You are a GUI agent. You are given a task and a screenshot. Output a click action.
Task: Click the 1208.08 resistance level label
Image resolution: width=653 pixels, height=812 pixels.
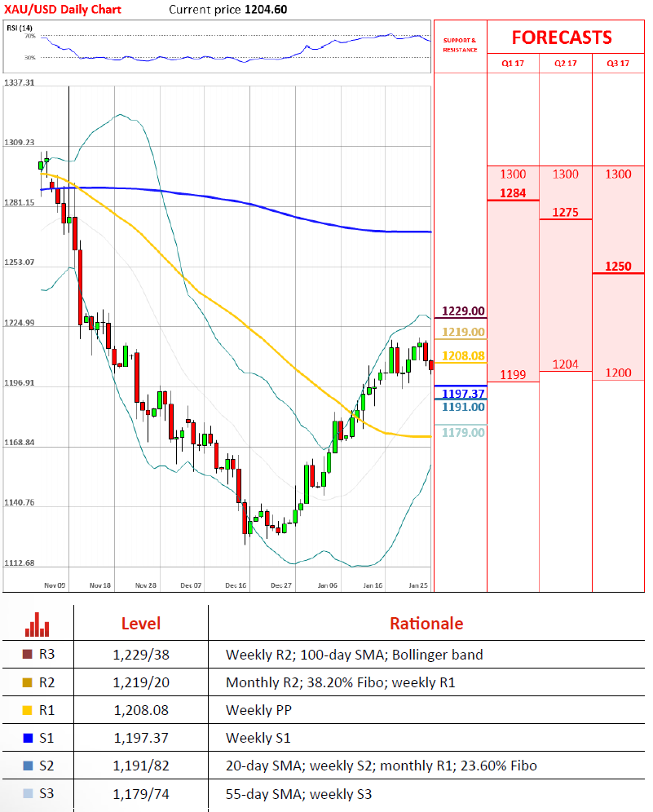pyautogui.click(x=463, y=355)
